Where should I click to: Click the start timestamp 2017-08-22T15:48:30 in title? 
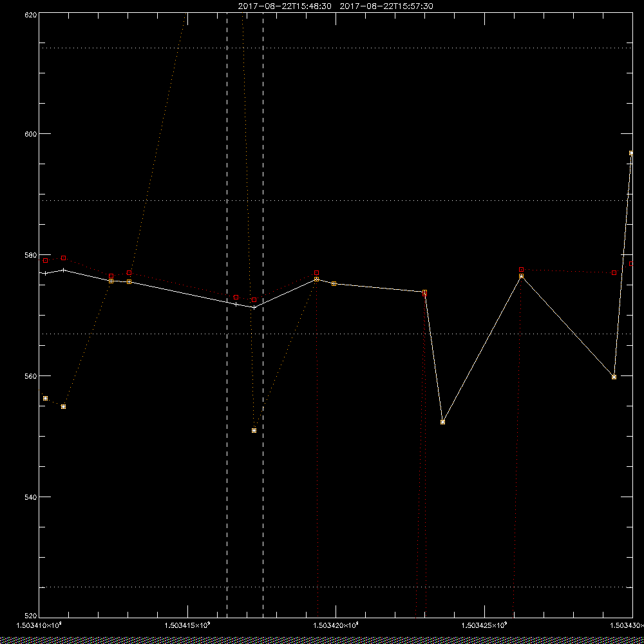[285, 6]
